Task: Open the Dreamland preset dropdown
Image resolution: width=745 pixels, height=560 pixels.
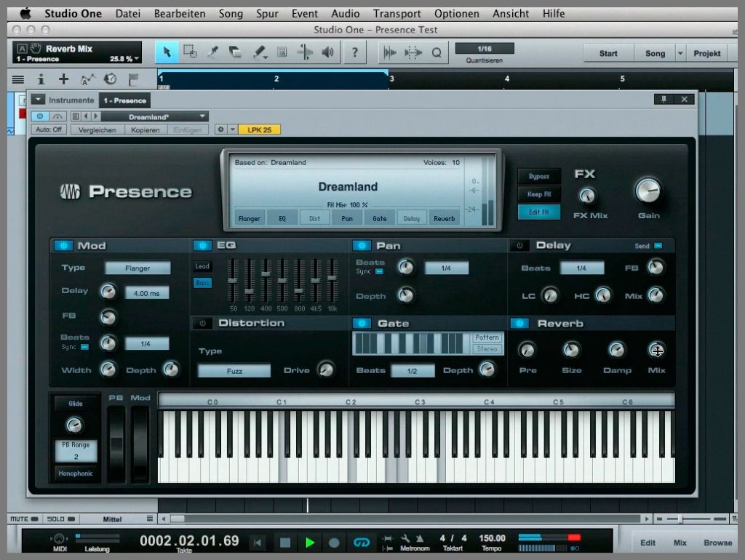Action: pos(155,116)
